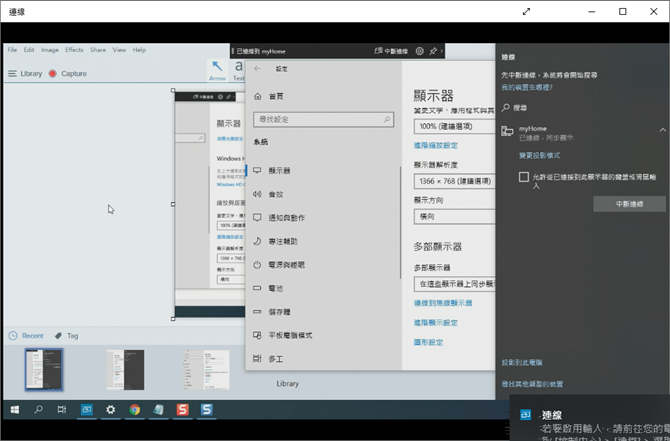The width and height of the screenshot is (670, 441).
Task: Click the 連線 notification toast
Action: 590,418
